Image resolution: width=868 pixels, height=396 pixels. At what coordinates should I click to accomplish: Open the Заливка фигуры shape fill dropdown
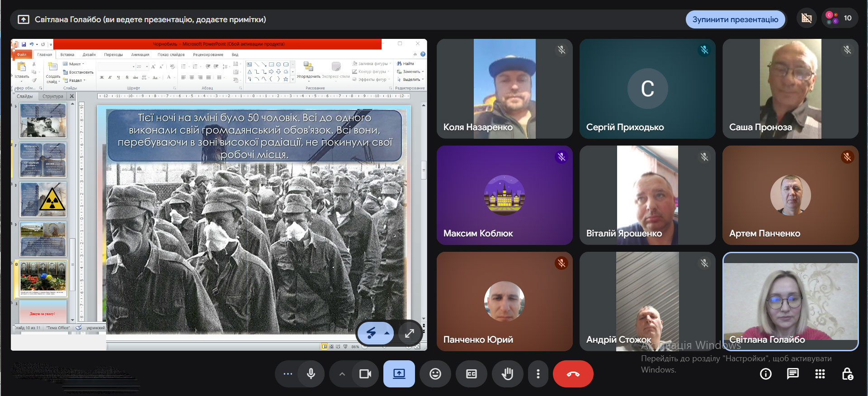(x=372, y=64)
